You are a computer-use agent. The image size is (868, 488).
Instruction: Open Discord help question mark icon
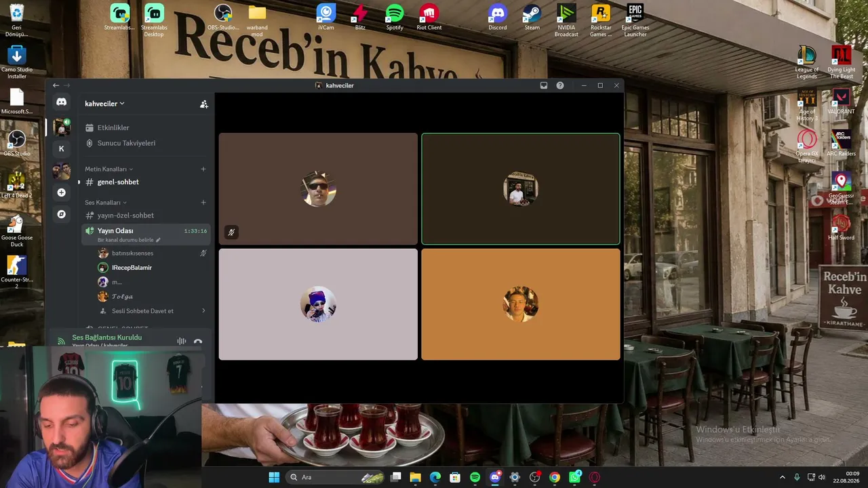(560, 85)
